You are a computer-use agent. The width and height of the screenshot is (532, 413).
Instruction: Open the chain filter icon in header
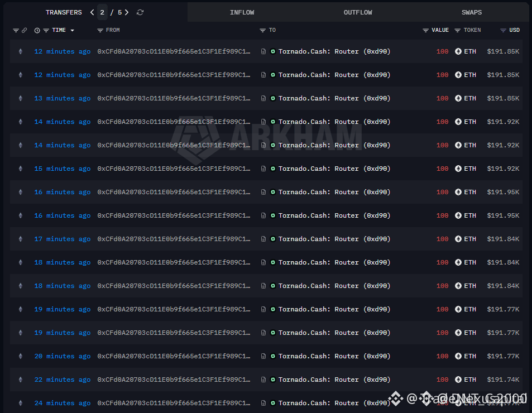coord(16,31)
